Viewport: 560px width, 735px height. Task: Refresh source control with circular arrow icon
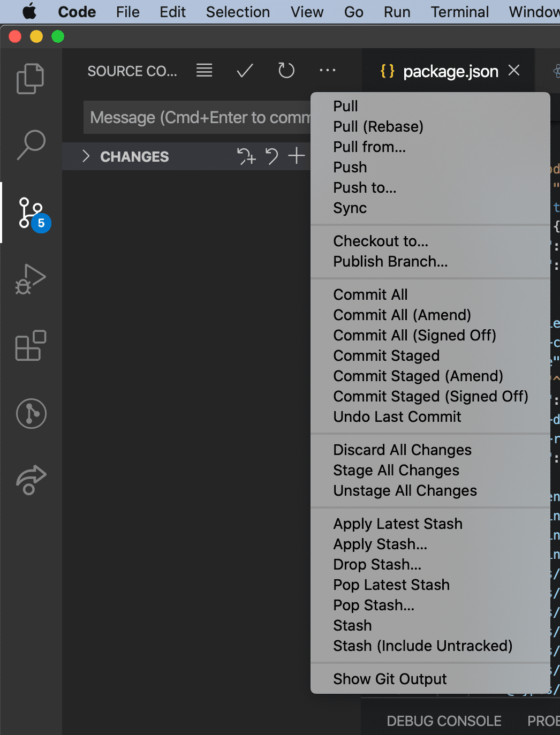click(286, 71)
